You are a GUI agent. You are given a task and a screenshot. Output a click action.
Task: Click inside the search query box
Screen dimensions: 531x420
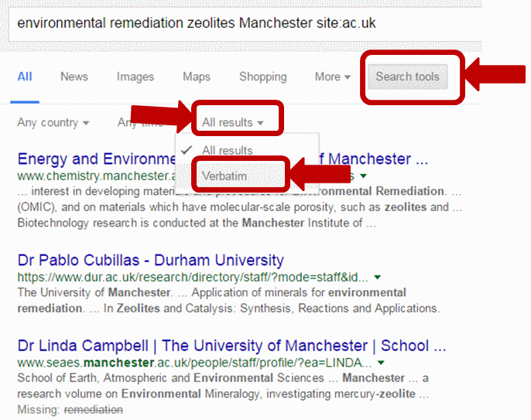(x=245, y=23)
